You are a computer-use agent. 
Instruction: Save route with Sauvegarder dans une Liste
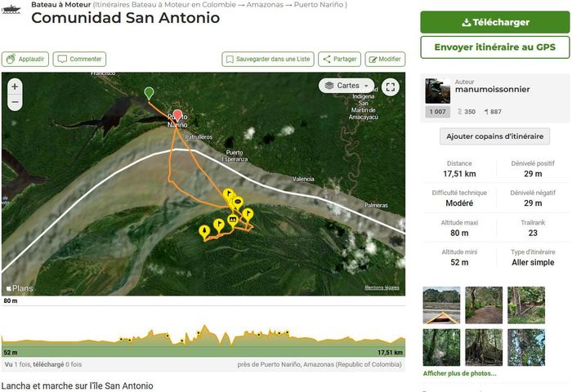point(267,59)
